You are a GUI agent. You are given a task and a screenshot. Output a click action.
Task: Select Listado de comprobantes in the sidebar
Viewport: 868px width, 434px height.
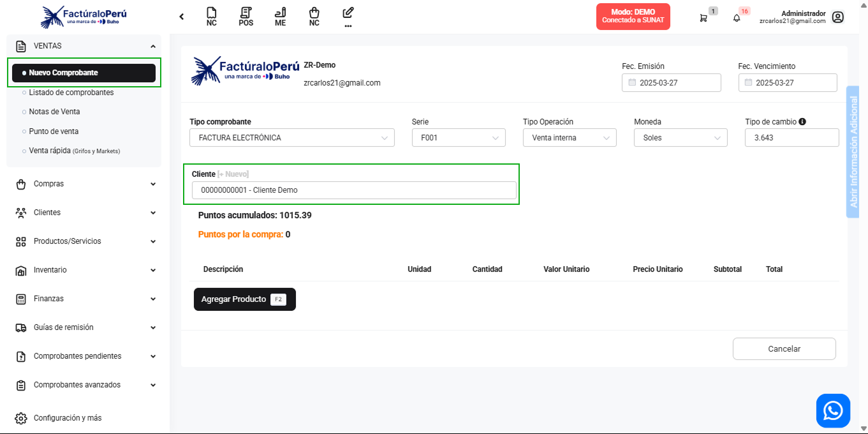[x=71, y=92]
